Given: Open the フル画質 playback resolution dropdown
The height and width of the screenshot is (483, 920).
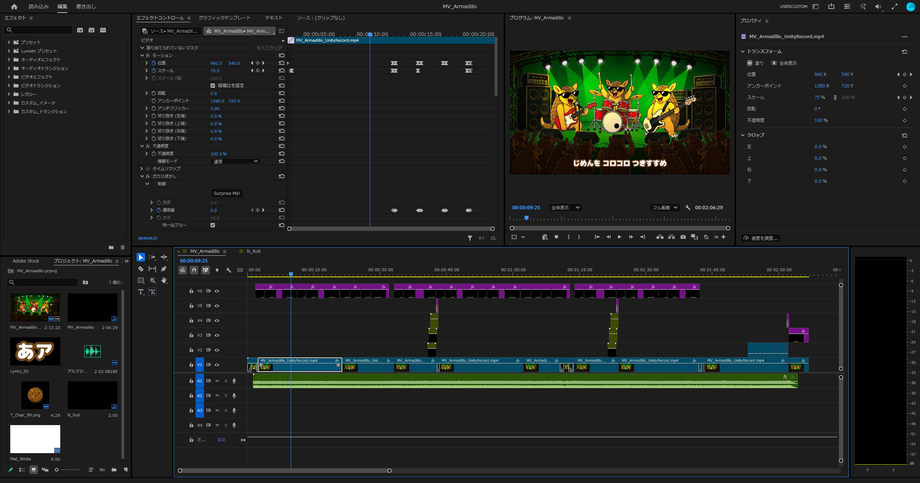Looking at the screenshot, I should [x=664, y=208].
